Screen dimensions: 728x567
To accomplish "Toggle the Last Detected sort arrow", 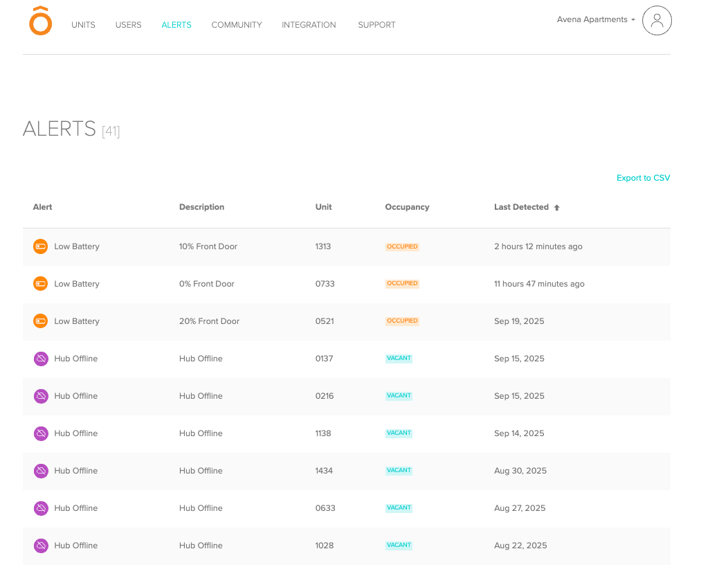I will (556, 208).
